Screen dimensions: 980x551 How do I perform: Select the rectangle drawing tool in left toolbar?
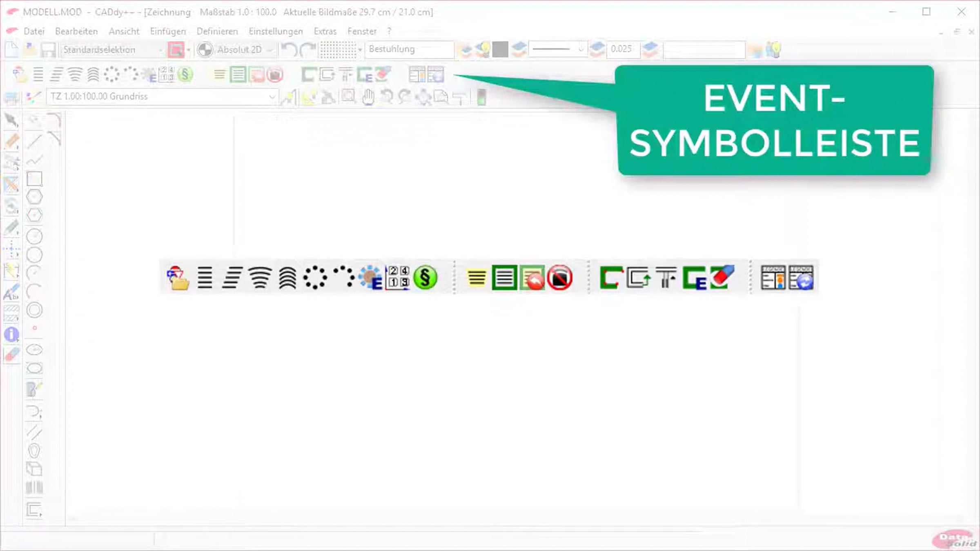[x=34, y=179]
